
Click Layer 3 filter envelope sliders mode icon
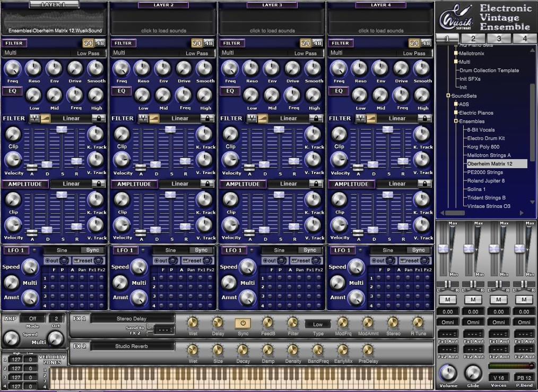point(251,118)
